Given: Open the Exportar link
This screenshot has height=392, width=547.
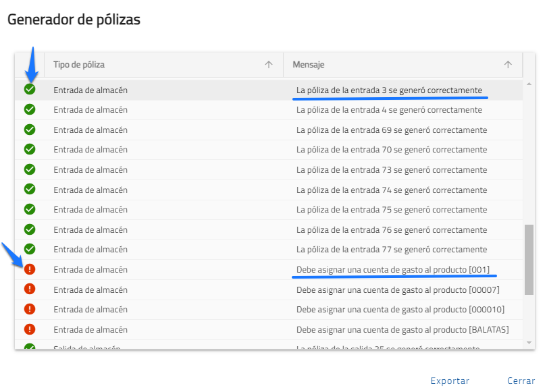Looking at the screenshot, I should click(449, 381).
